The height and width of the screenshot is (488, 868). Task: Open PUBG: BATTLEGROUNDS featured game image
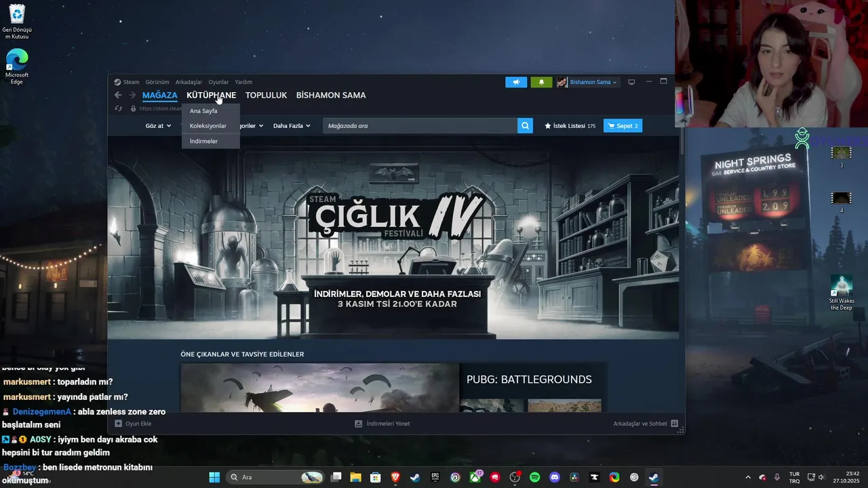point(319,388)
